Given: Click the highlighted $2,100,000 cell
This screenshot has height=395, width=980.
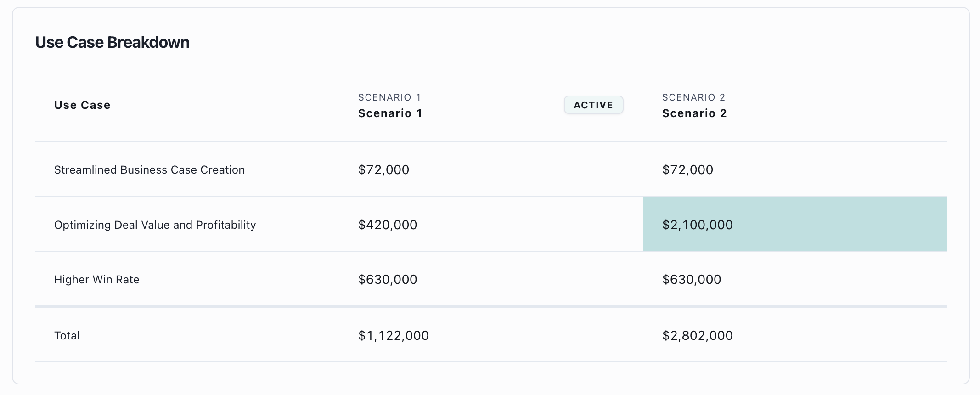Looking at the screenshot, I should (697, 225).
